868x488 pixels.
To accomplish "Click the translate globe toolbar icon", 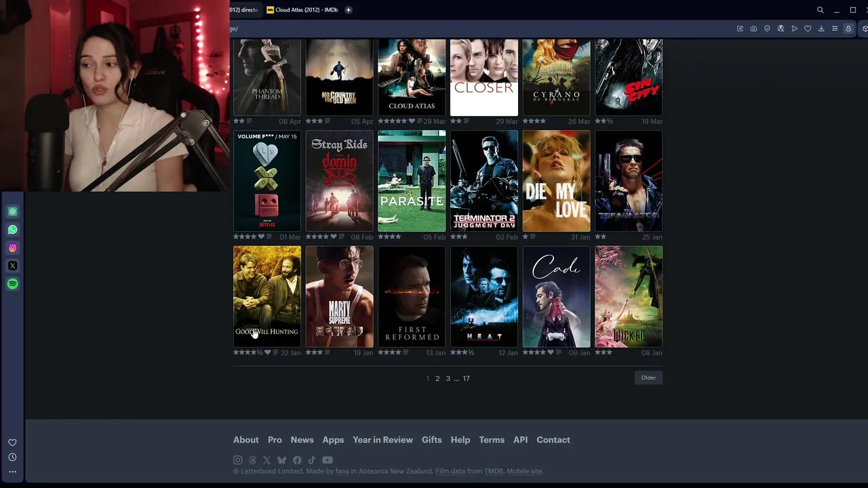I will pos(781,28).
